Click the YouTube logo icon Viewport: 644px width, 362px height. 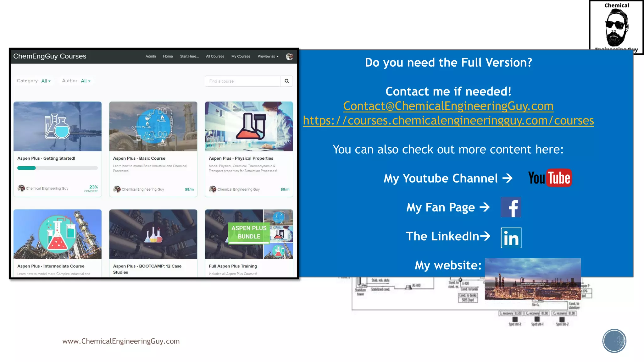point(550,178)
